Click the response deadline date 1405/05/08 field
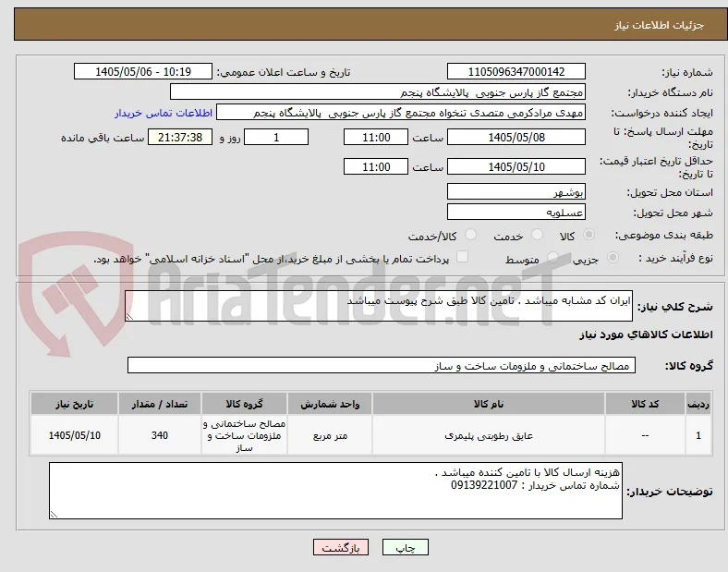The width and height of the screenshot is (728, 572). tap(516, 138)
